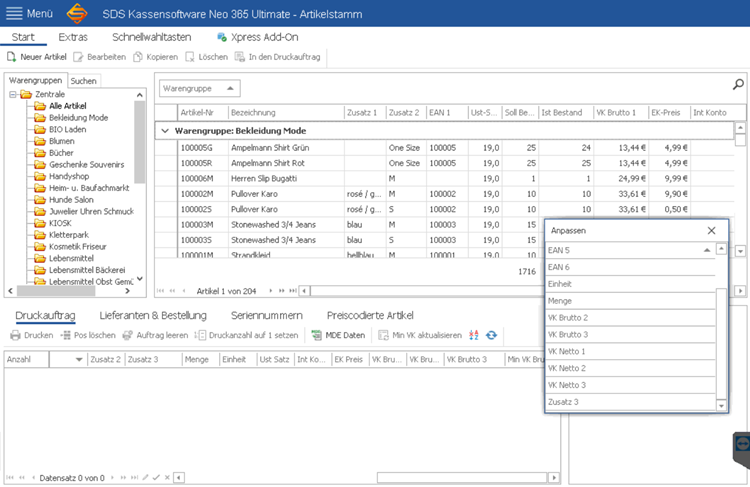Select the Warengruppen tab
The height and width of the screenshot is (487, 750).
(35, 80)
